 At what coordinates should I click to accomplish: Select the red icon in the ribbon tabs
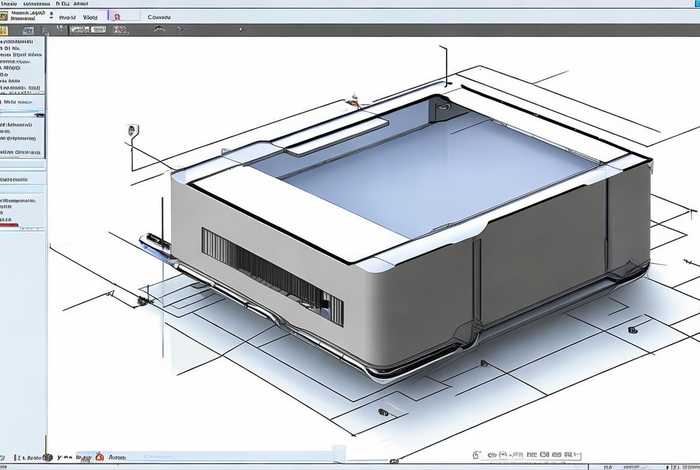pos(116,17)
